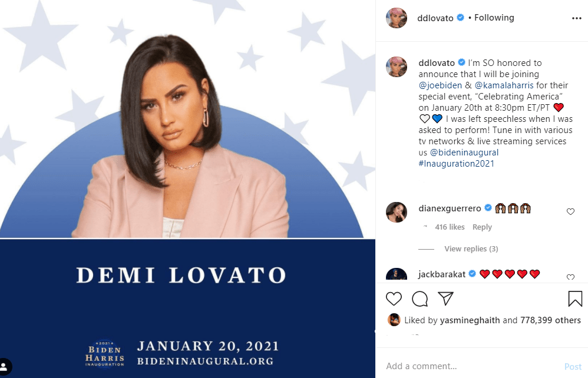Image resolution: width=588 pixels, height=378 pixels.
Task: Open #Inauguration2021 hashtag
Action: click(457, 164)
